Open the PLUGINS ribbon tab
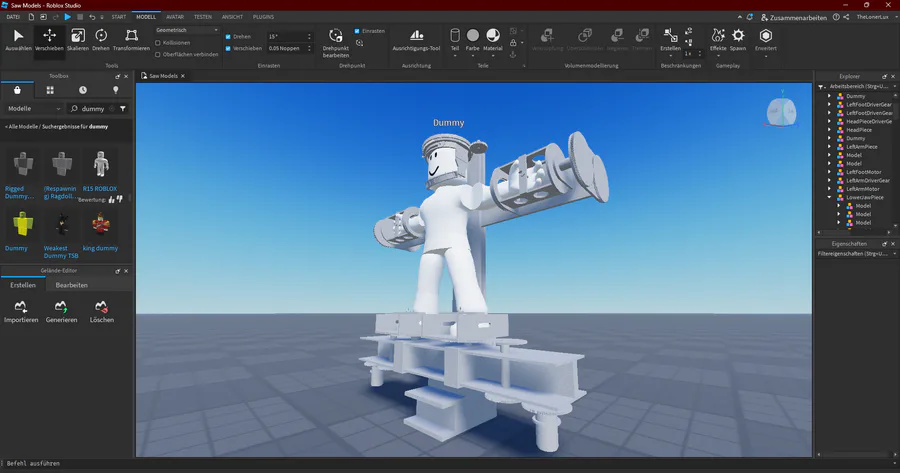Screen dimensions: 900x473 pos(263,17)
